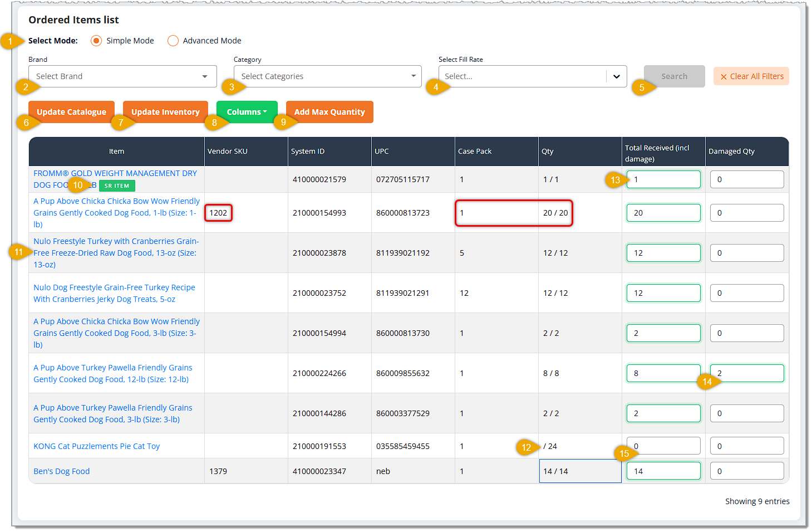This screenshot has width=812, height=532.
Task: Click Damaged Qty field for KONG Cat Toy
Action: pos(747,446)
